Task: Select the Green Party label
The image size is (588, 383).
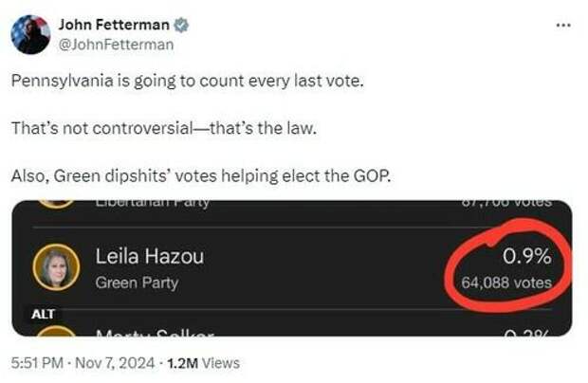Action: coord(137,283)
